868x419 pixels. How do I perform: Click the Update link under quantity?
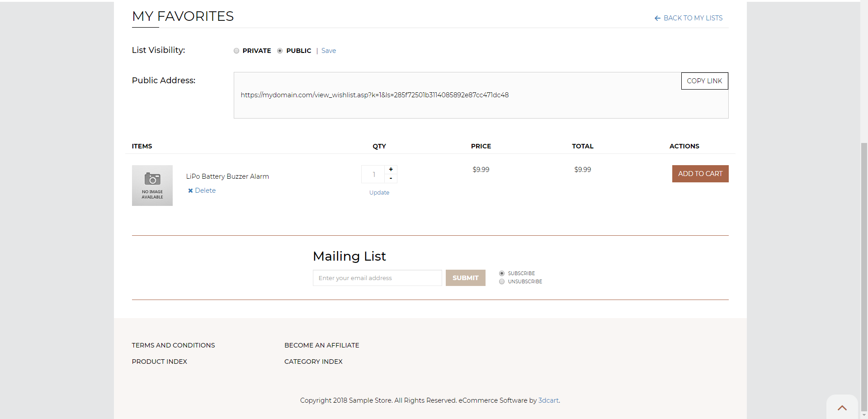point(379,192)
